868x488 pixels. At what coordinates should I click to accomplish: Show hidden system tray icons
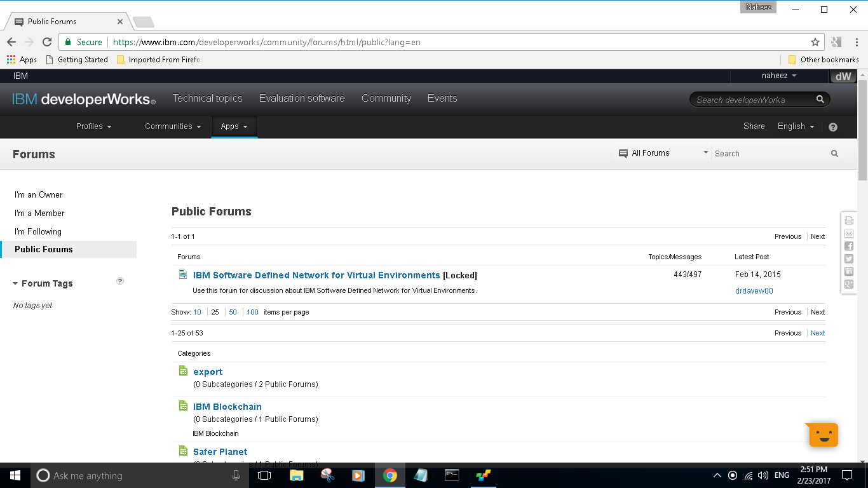pos(717,475)
